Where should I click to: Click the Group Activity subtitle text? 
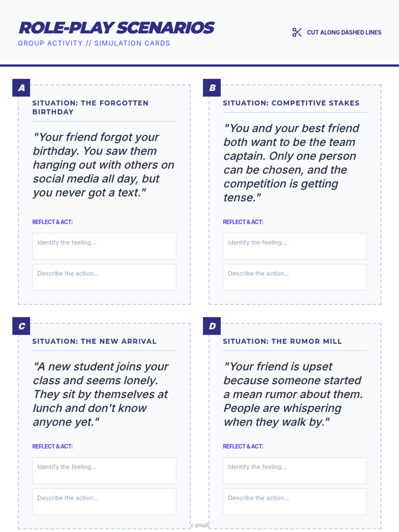tap(94, 43)
